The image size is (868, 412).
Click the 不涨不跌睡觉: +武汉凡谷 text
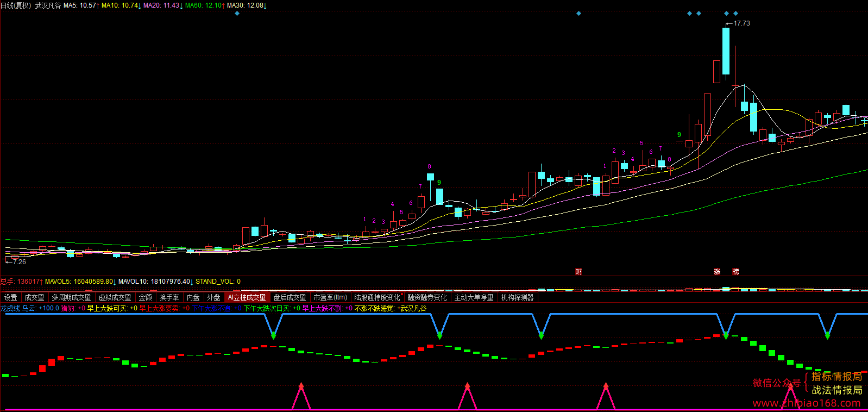[391, 308]
